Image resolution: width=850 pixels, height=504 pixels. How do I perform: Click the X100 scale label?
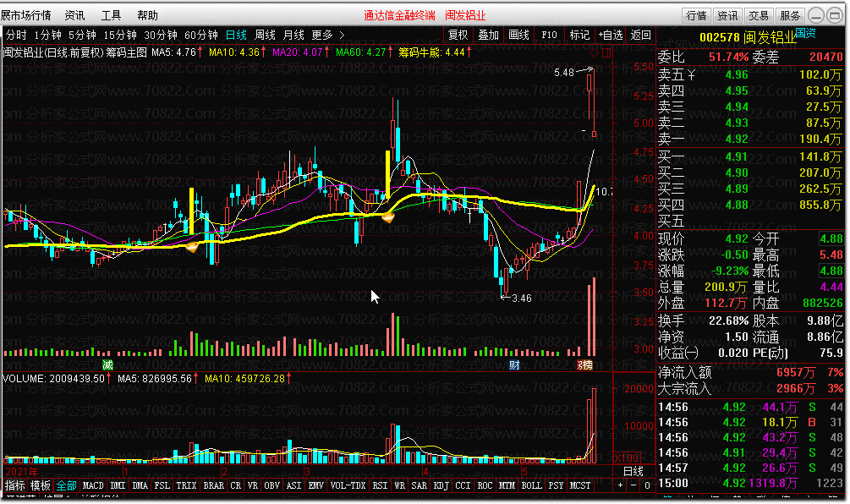tap(626, 458)
